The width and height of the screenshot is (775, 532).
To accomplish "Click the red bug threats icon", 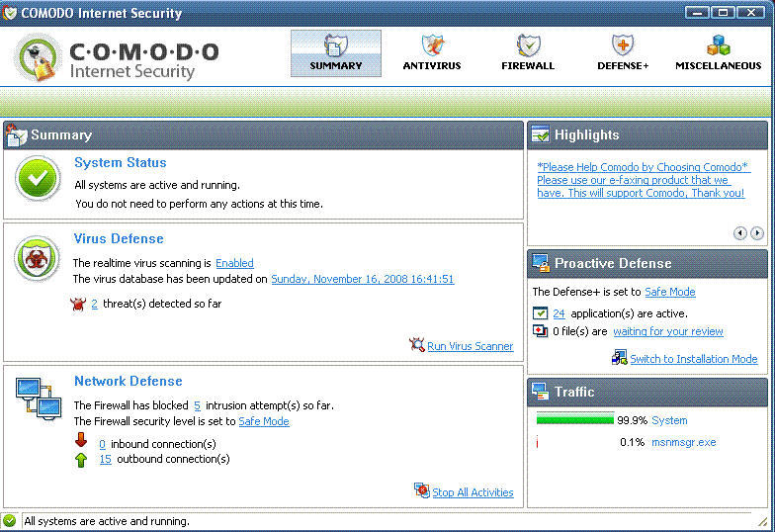I will point(78,305).
